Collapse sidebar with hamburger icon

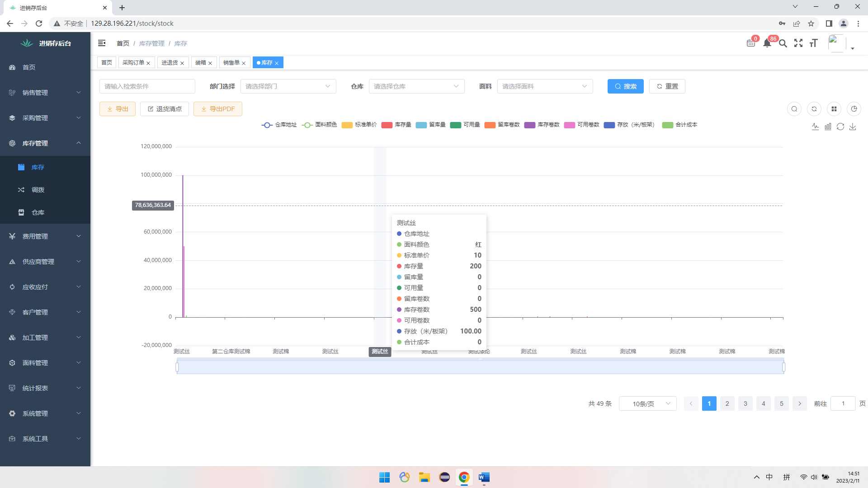point(102,43)
